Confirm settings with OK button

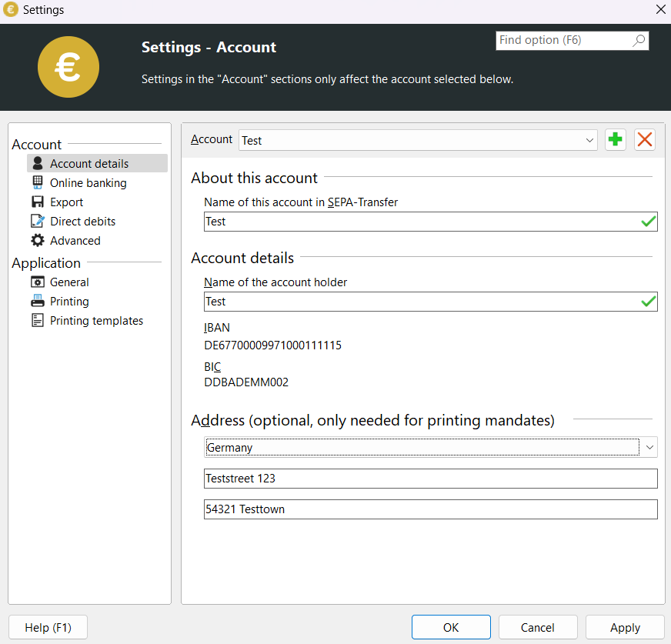pos(451,627)
